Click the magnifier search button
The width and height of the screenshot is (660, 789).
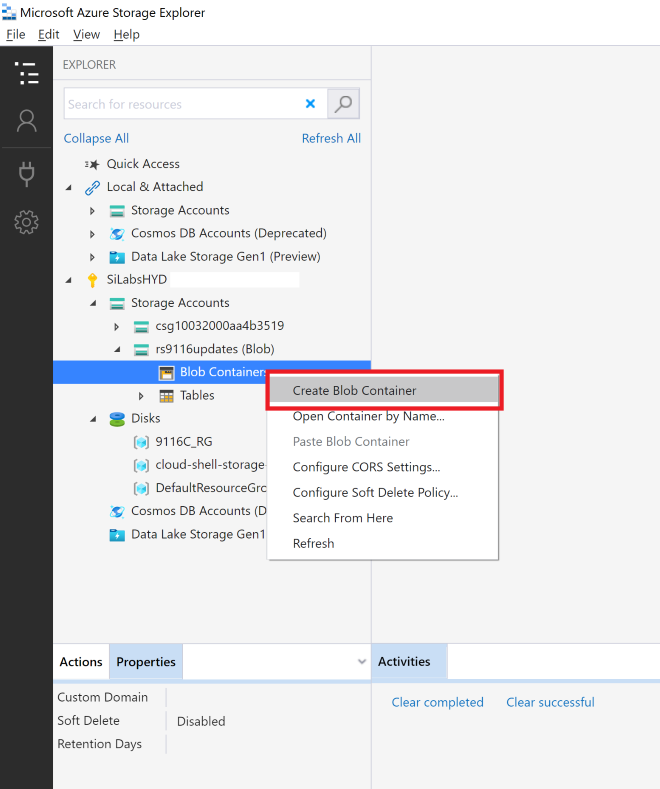tap(343, 104)
